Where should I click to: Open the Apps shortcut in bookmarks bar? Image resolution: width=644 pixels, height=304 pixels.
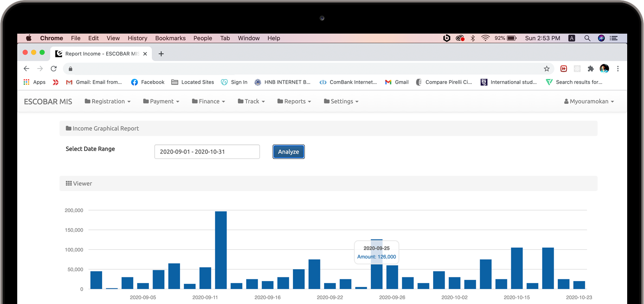pos(34,82)
